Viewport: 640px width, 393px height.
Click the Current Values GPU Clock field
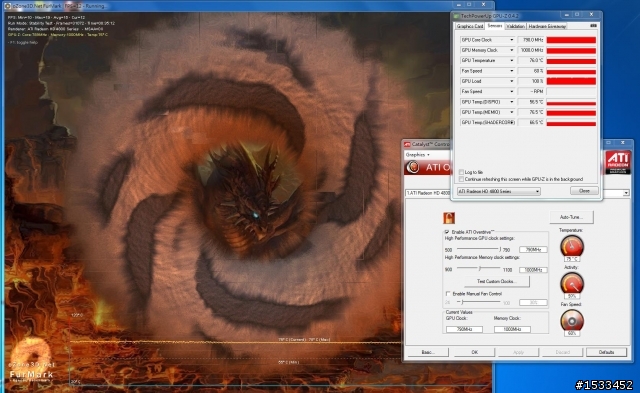(x=464, y=329)
